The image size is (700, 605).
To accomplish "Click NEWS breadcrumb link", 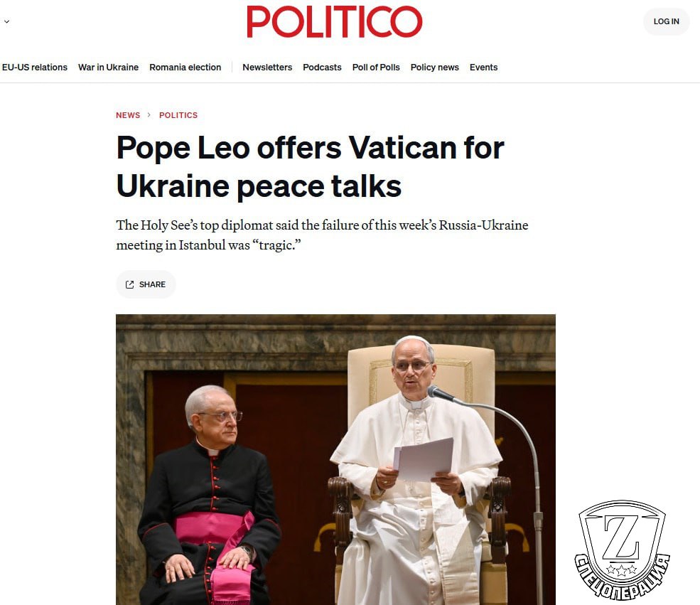I will click(128, 115).
